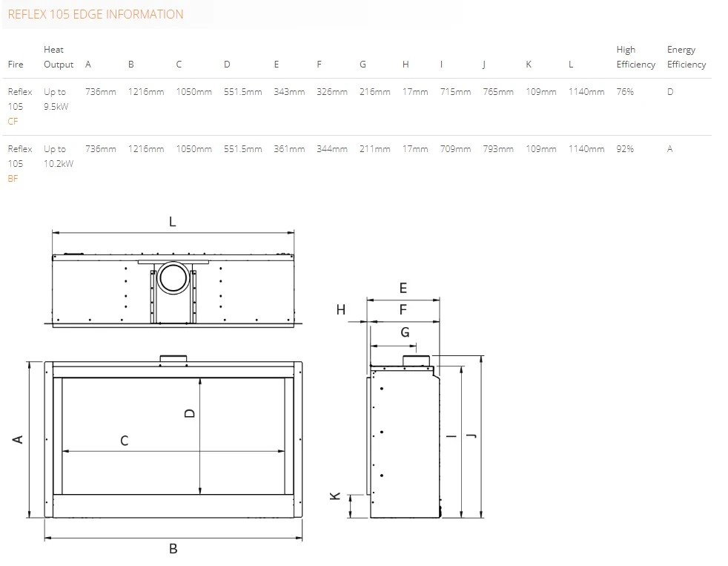Select the 92% efficiency value

tap(626, 148)
